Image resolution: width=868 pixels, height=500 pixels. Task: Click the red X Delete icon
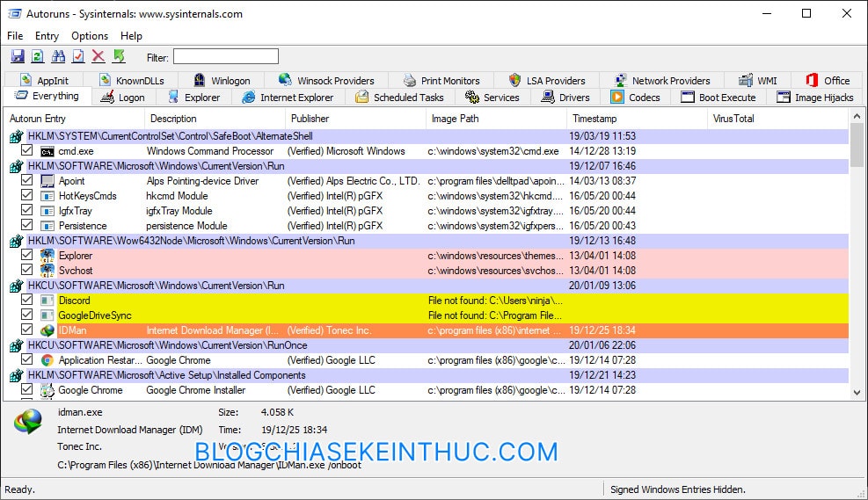98,56
